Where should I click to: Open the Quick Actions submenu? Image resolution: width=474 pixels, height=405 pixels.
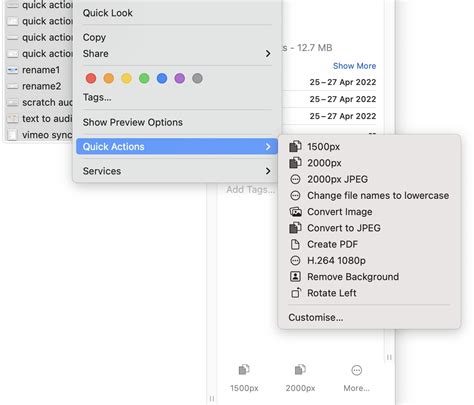point(177,147)
